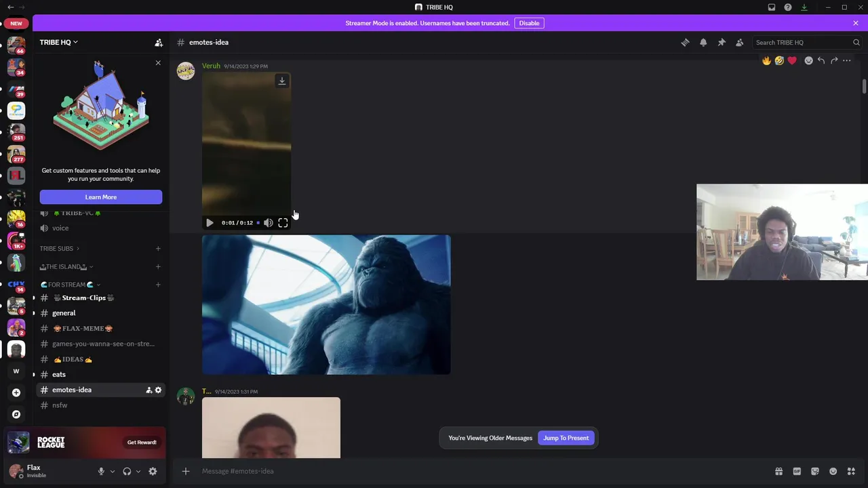Click Learn More button
This screenshot has width=868, height=488.
point(101,197)
